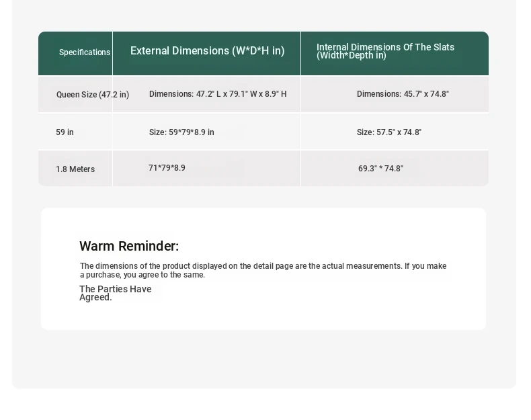The width and height of the screenshot is (531, 420).
Task: Click the 'Size: 57.5" x 74.8"' cell
Action: click(389, 132)
